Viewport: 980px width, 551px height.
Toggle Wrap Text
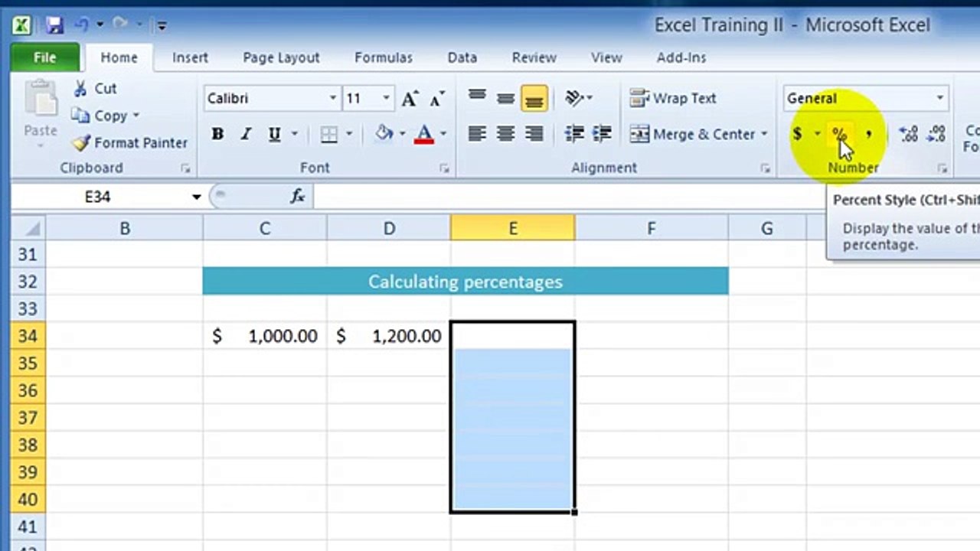point(673,98)
